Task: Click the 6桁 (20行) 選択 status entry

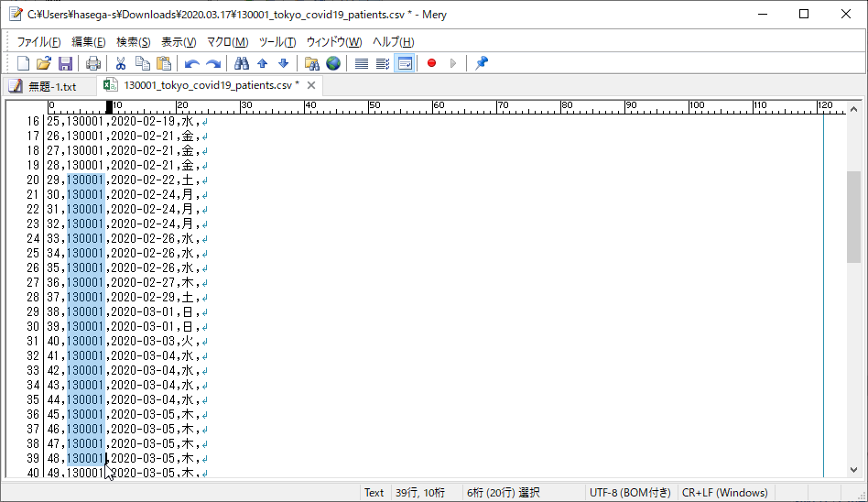Action: point(504,493)
